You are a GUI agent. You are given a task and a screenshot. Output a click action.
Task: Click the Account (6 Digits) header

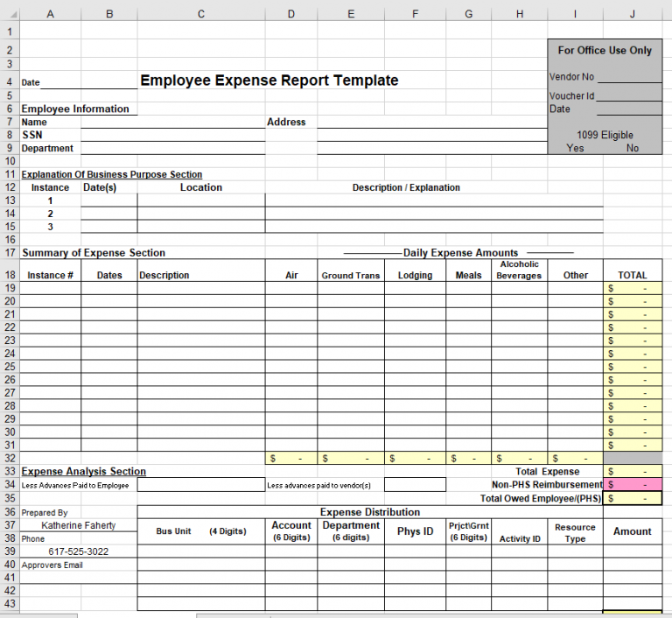click(291, 531)
